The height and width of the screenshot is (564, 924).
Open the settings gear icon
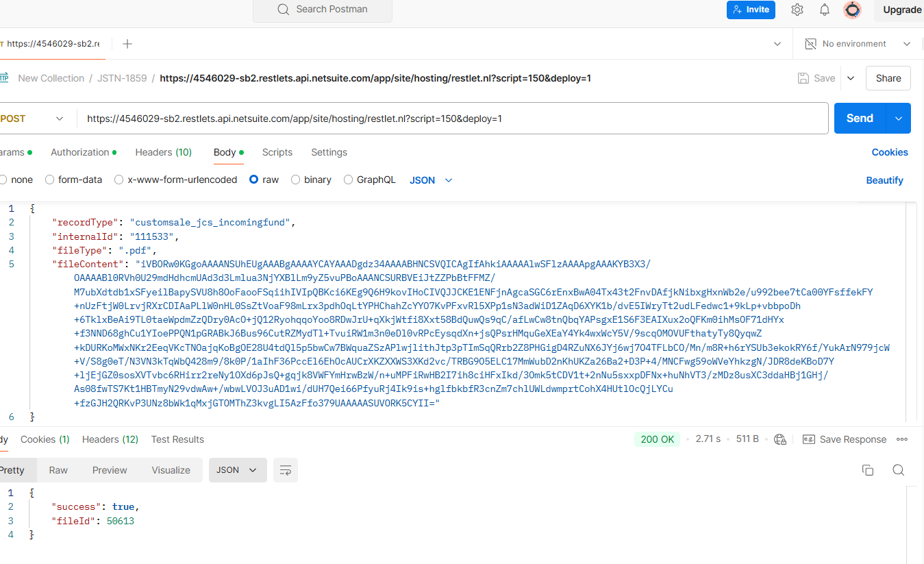pos(797,10)
